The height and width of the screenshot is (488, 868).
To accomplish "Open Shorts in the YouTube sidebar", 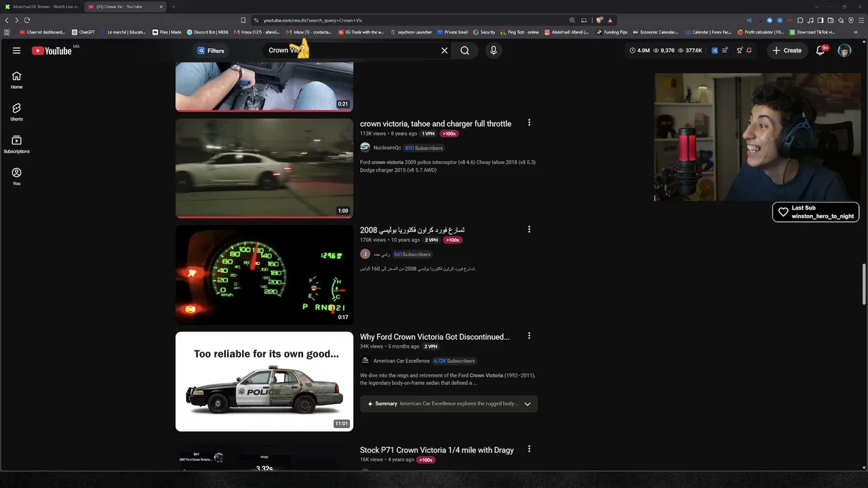I will pyautogui.click(x=16, y=112).
